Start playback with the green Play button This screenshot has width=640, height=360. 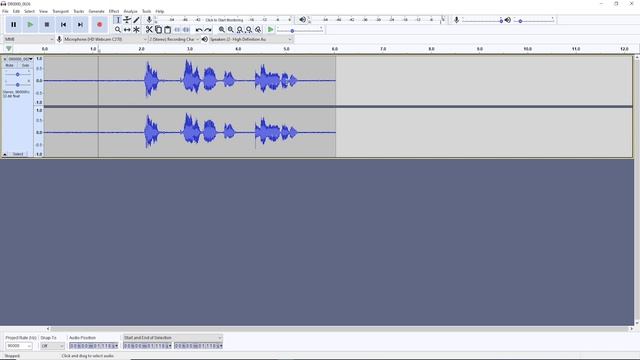click(x=30, y=25)
